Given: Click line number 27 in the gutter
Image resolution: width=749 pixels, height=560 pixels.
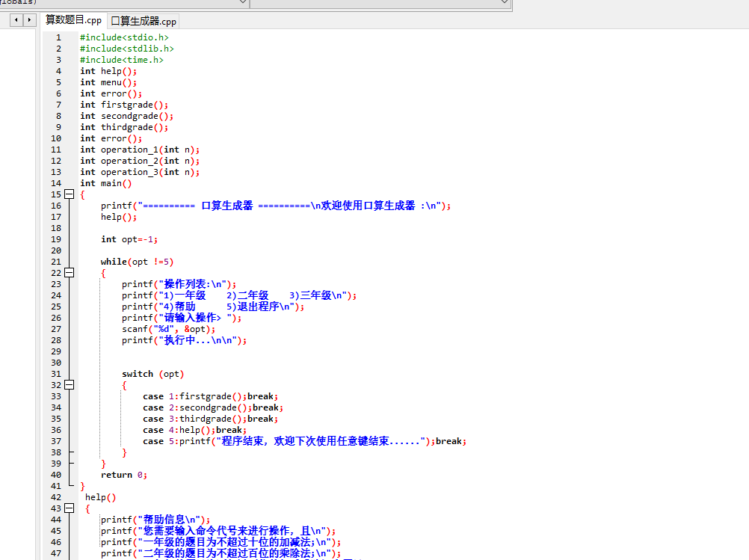Looking at the screenshot, I should coord(56,329).
